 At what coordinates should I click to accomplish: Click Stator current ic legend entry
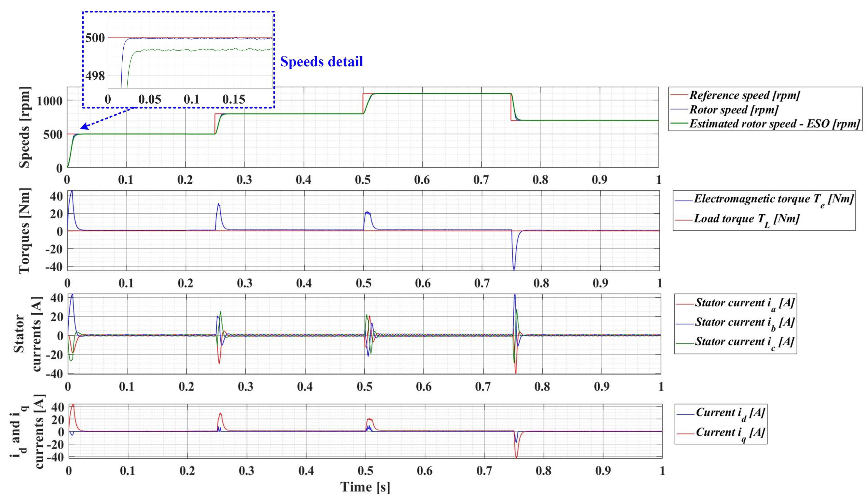(x=744, y=342)
